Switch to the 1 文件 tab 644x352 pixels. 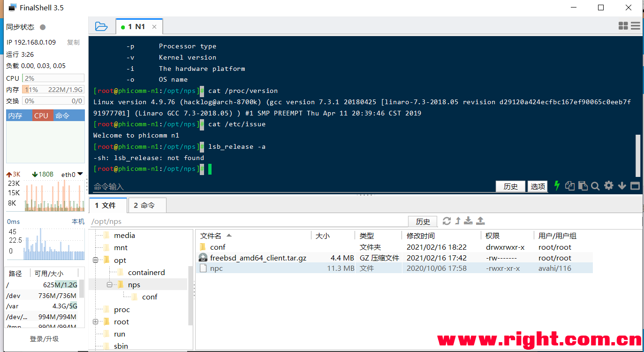(108, 205)
